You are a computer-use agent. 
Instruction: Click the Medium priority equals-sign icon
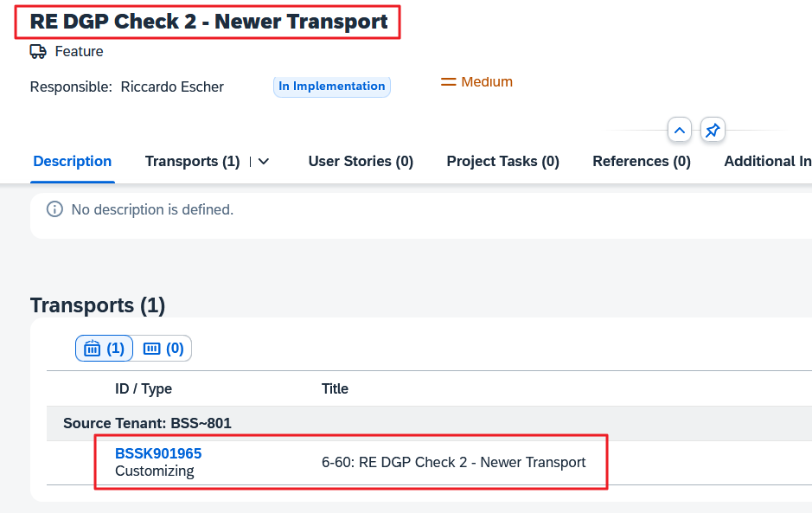click(x=448, y=82)
